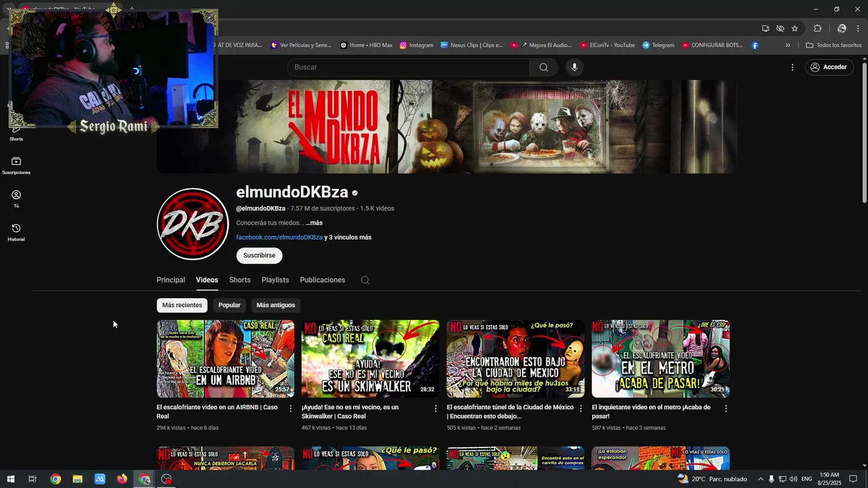Open the Skinwalker video thumbnail

click(370, 359)
